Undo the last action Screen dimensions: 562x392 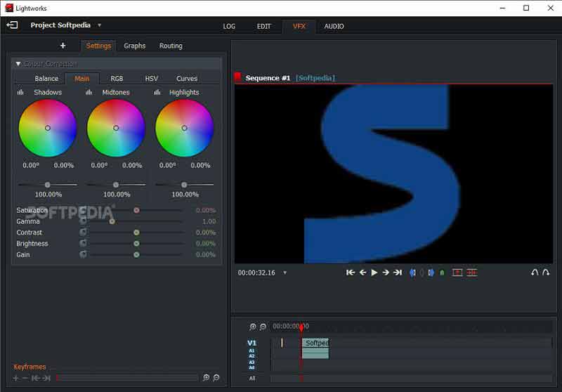(535, 273)
